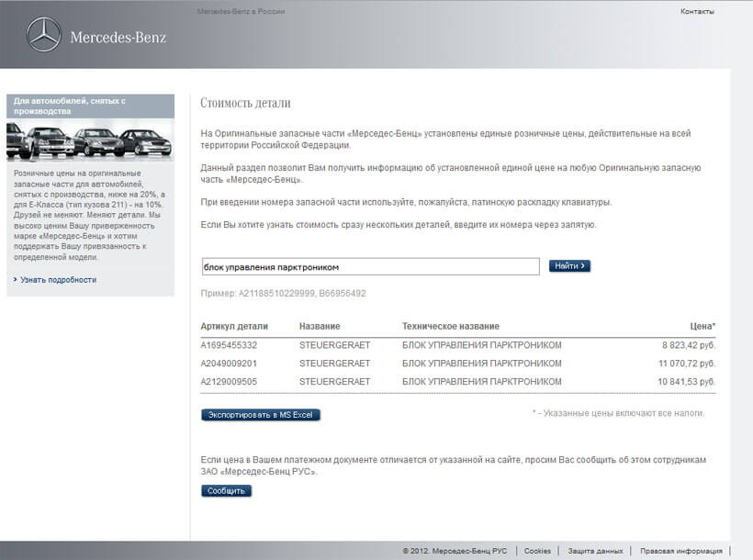Open the Mercedes-Benz wordmark link
753x560 pixels.
[118, 37]
